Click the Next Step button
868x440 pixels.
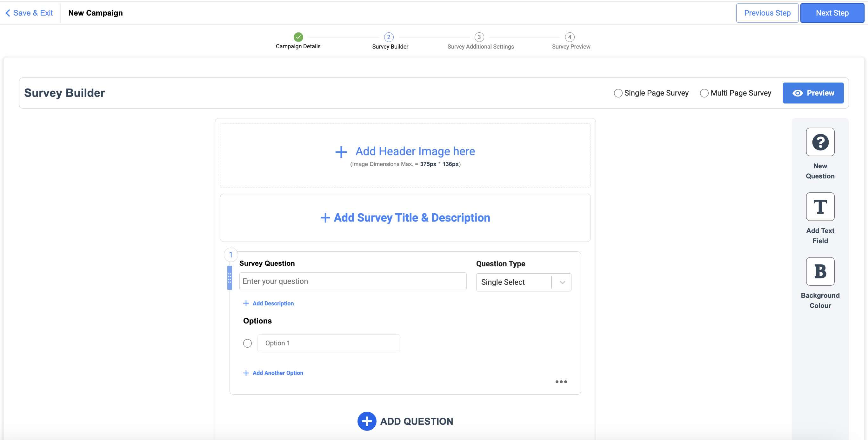coord(832,12)
